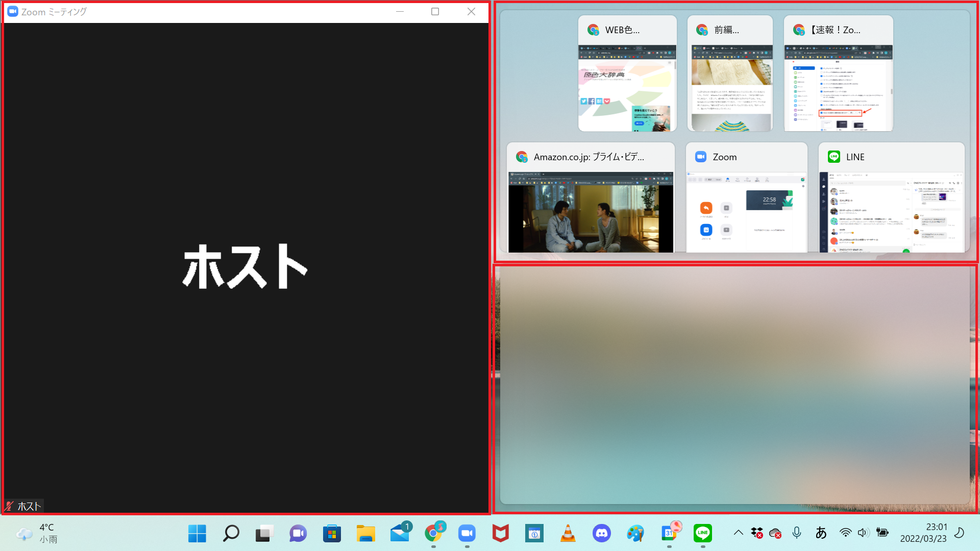
Task: Select the Amazon Prime Video window thumbnail
Action: tap(591, 212)
